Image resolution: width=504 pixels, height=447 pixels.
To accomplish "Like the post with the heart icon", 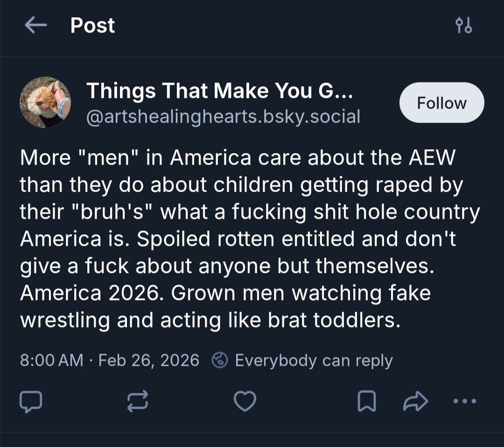I will coord(245,401).
